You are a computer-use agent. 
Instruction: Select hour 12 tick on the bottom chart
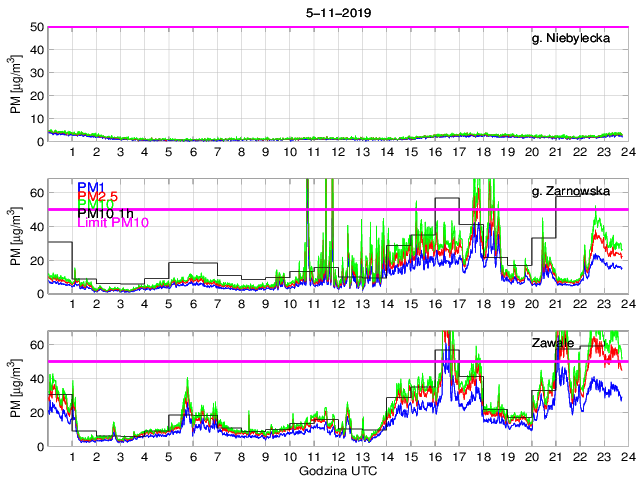click(x=338, y=456)
